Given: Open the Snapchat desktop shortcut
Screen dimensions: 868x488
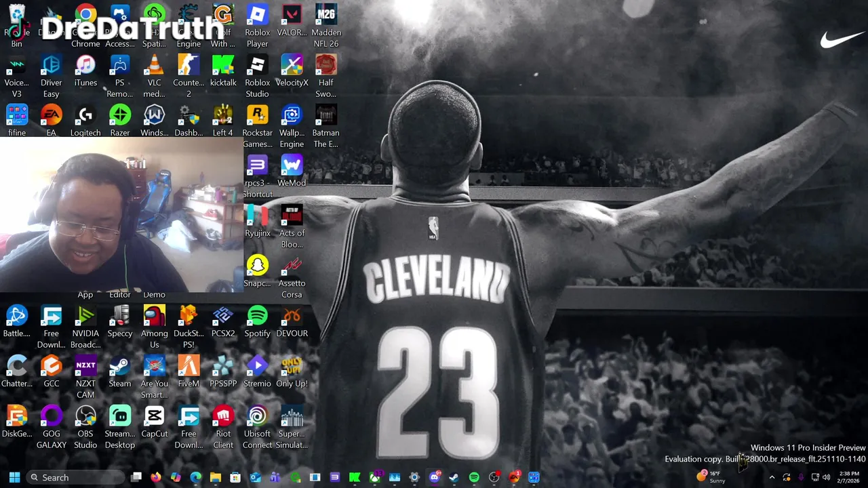Looking at the screenshot, I should click(x=257, y=271).
